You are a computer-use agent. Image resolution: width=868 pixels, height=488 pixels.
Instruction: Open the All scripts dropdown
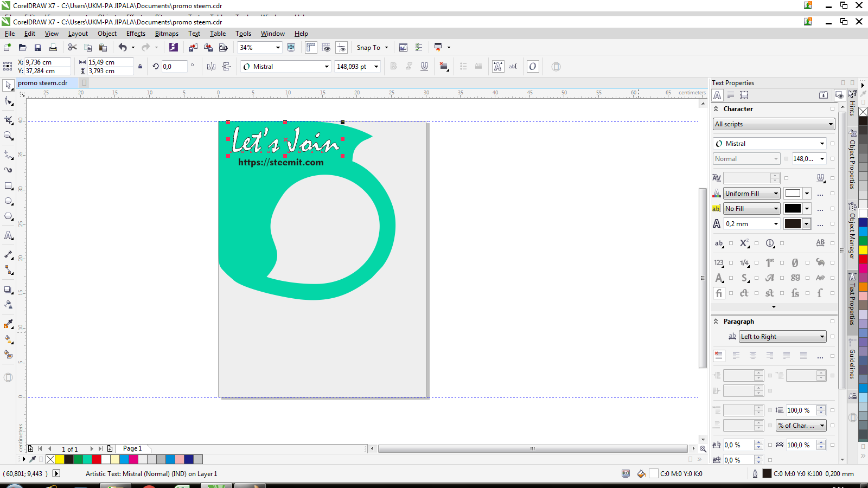click(x=774, y=124)
